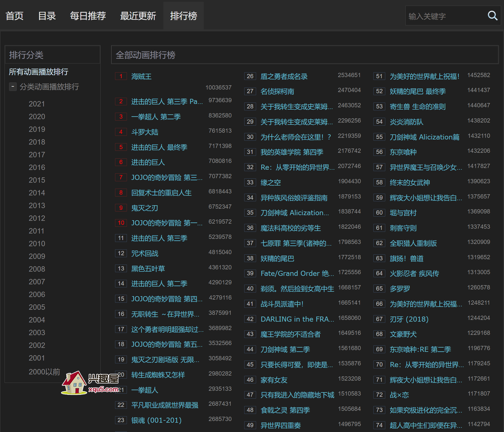
Task: Open 回复术士的重启人生 link
Action: (161, 193)
